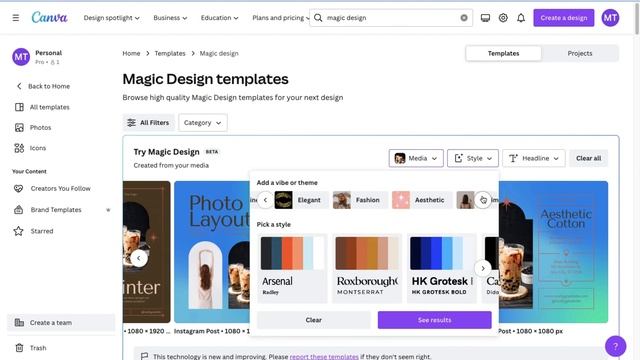The image size is (640, 360).
Task: Pick the HK Grotesk style palette
Action: 442,268
